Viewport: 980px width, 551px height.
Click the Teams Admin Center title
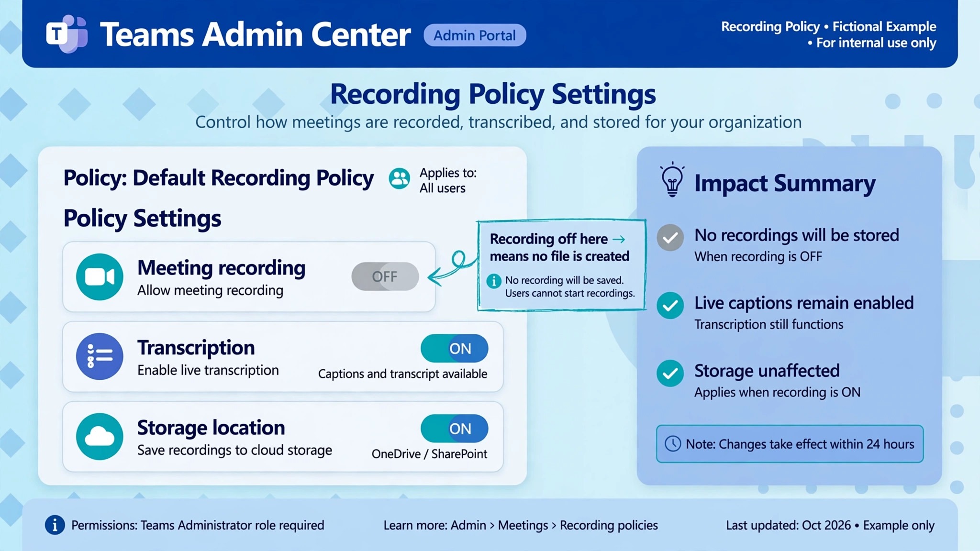click(x=255, y=34)
